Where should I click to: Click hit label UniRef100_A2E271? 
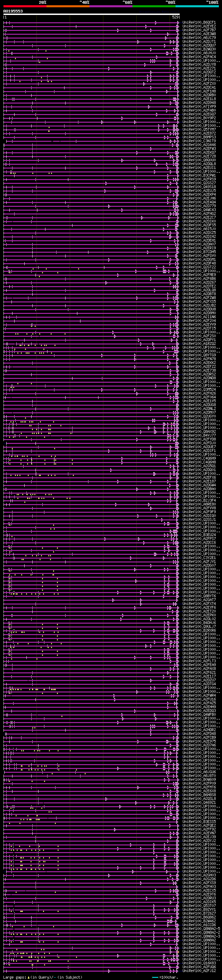pos(199,68)
